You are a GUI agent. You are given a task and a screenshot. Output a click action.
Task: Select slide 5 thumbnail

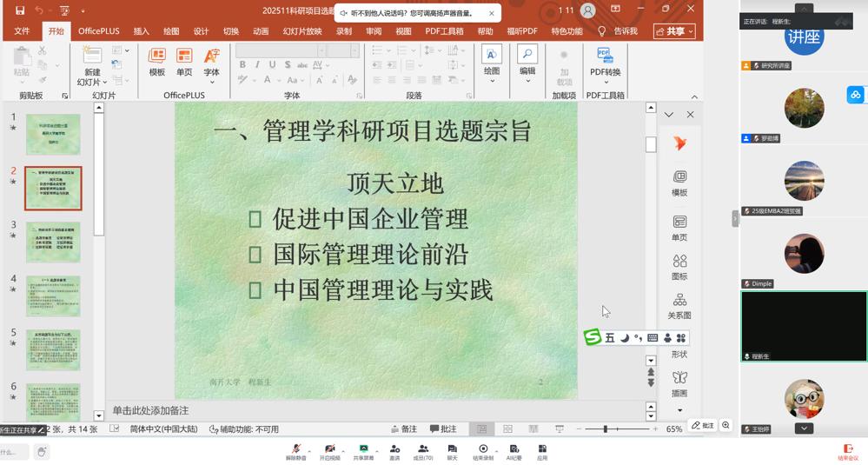coord(53,350)
